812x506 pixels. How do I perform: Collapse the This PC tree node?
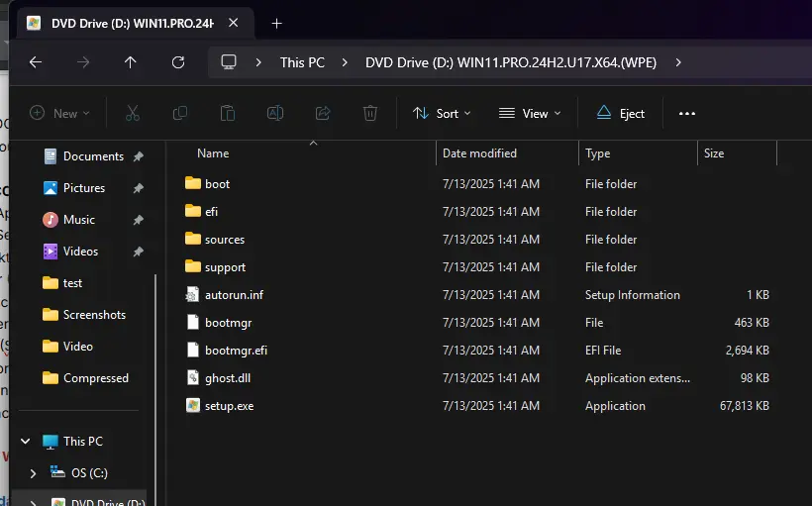(26, 442)
